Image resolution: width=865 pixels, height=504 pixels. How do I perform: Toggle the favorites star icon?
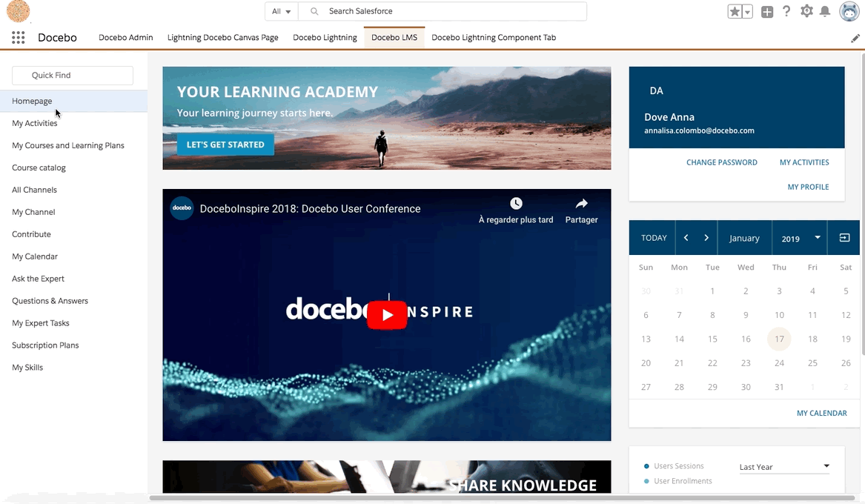coord(733,11)
